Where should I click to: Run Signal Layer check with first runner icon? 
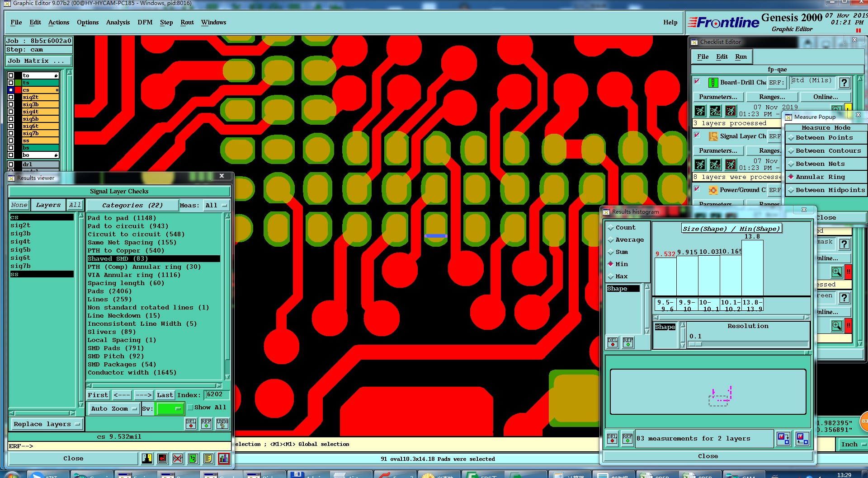700,164
